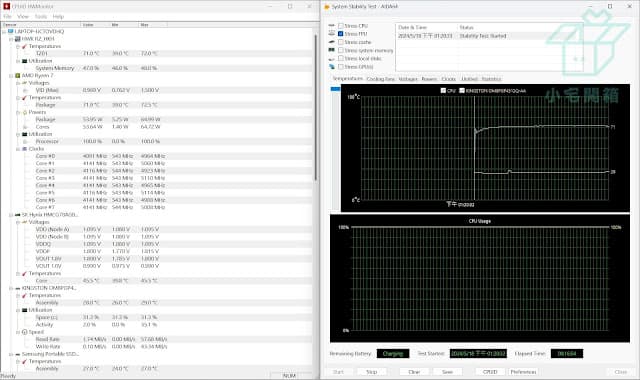This screenshot has height=380, width=640.
Task: Click the blue graph scale bar beside temperature chart
Action: point(335,89)
